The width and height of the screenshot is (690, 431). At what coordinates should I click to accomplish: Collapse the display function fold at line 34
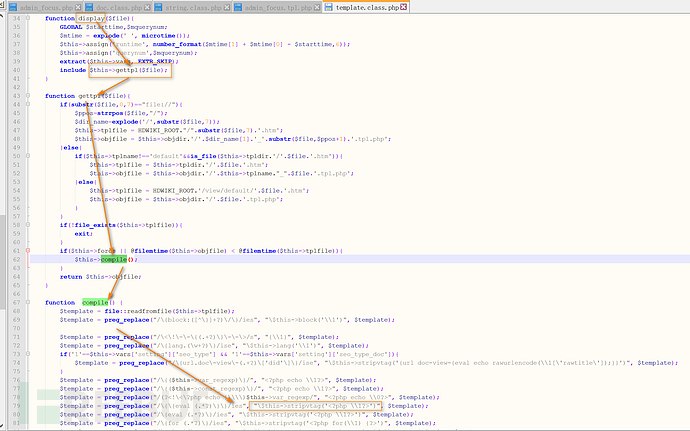[x=28, y=18]
